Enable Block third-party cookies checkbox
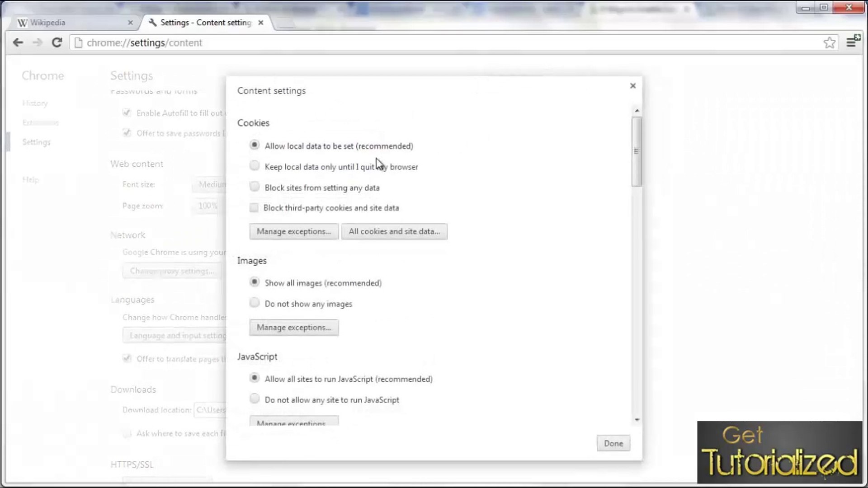The image size is (868, 488). point(254,208)
